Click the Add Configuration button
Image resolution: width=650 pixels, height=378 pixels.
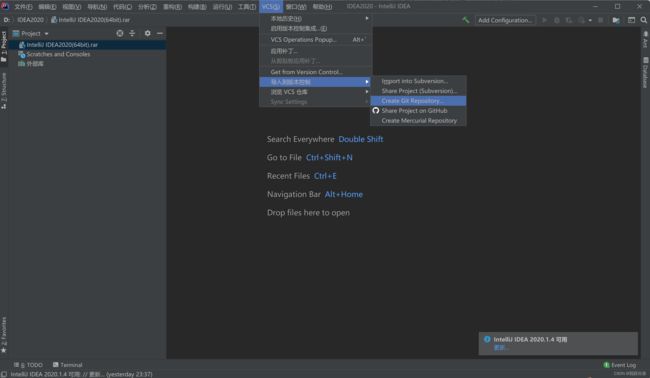click(x=505, y=20)
